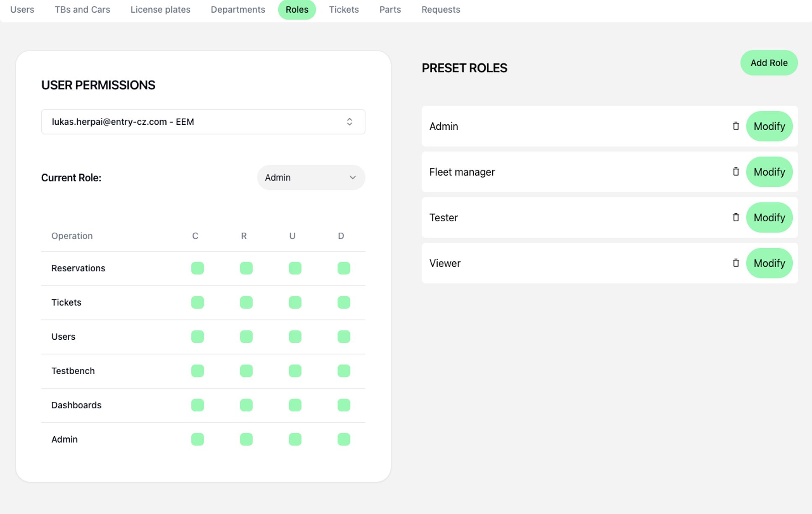The height and width of the screenshot is (514, 812).
Task: Switch to the License plates tab
Action: pos(160,10)
